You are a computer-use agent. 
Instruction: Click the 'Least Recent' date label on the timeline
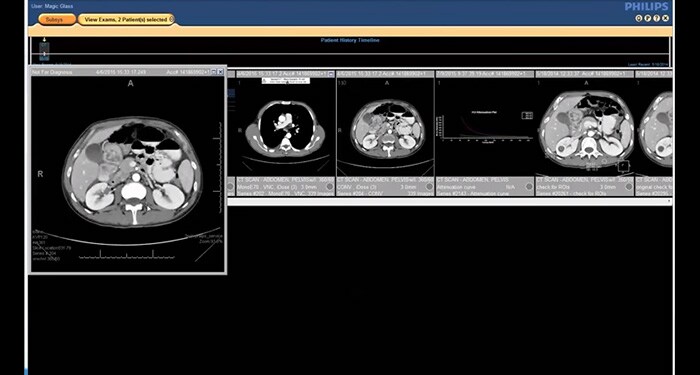649,64
